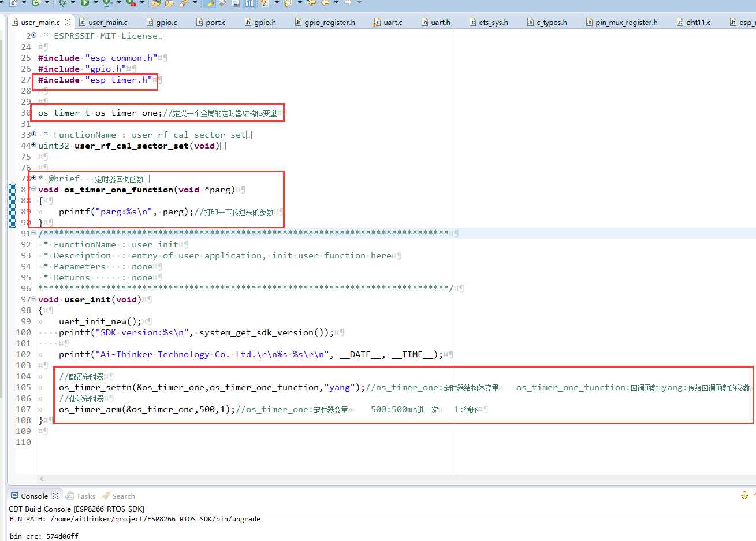Click printf SDK version line

click(196, 332)
